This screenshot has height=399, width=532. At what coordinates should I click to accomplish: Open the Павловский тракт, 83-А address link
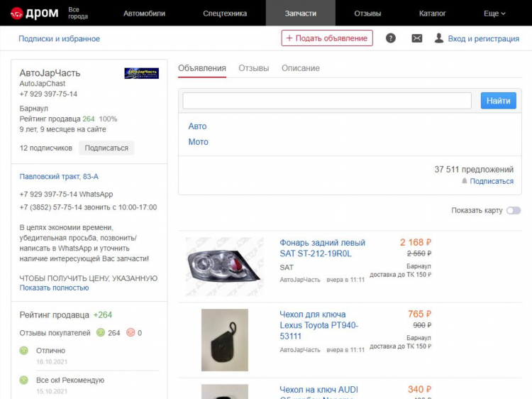(59, 177)
